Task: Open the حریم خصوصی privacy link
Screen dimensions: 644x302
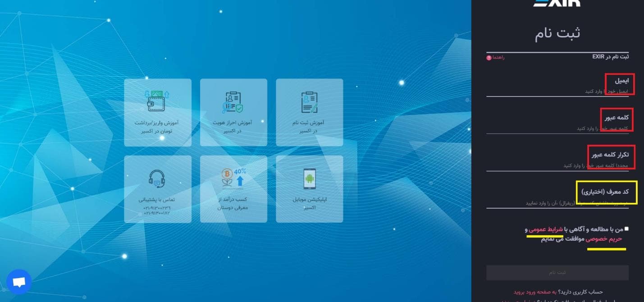Action: coord(604,239)
